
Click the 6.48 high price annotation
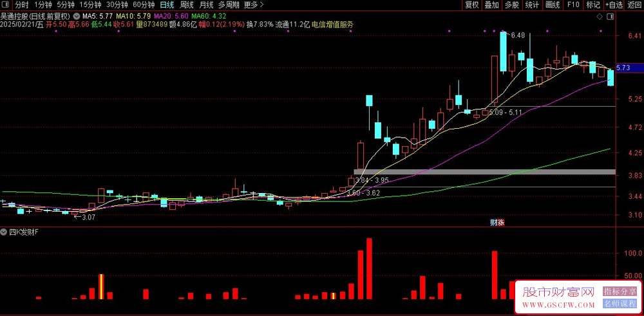click(x=518, y=35)
